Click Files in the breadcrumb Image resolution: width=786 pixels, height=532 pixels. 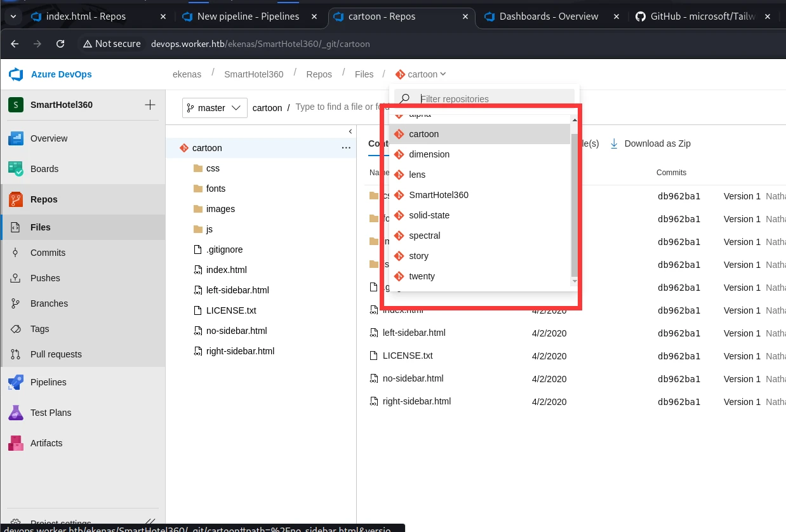pyautogui.click(x=364, y=74)
